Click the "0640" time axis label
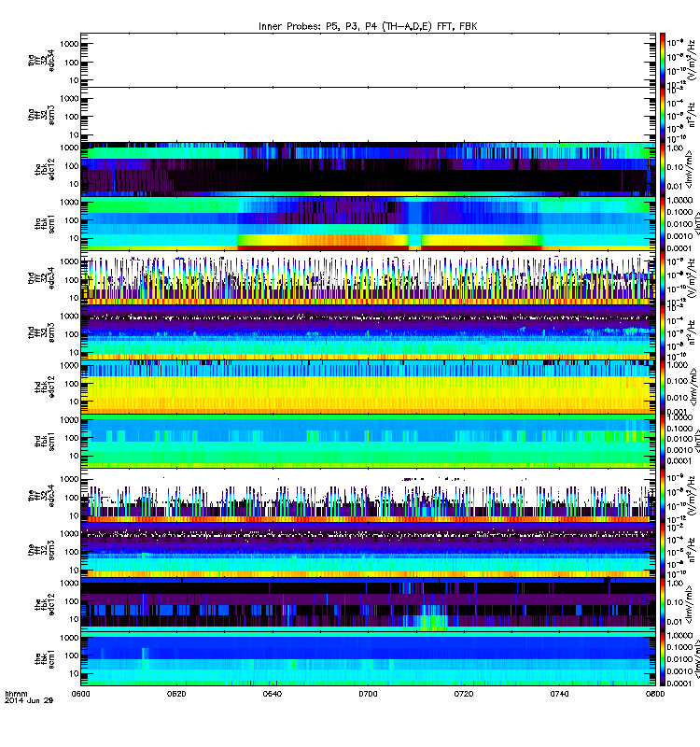700x747 pixels. click(x=272, y=694)
